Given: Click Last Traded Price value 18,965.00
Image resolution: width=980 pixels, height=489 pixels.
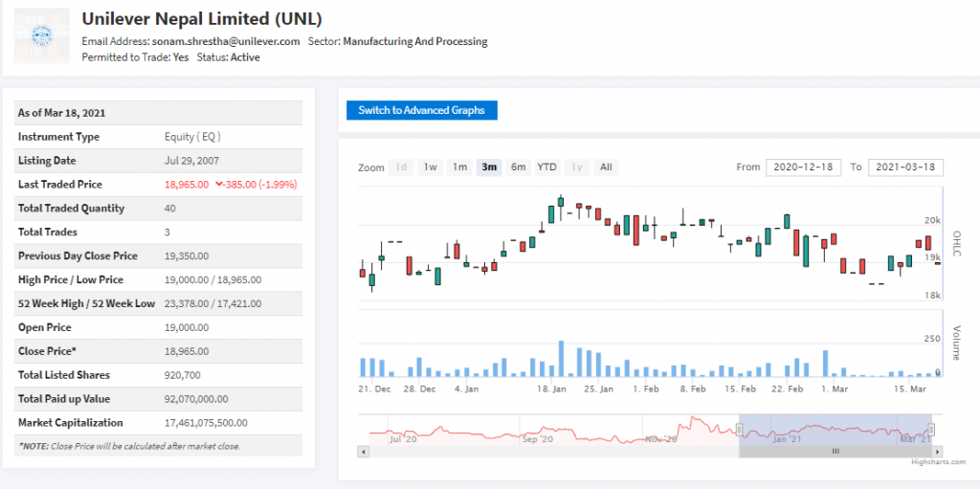Looking at the screenshot, I should [x=187, y=185].
